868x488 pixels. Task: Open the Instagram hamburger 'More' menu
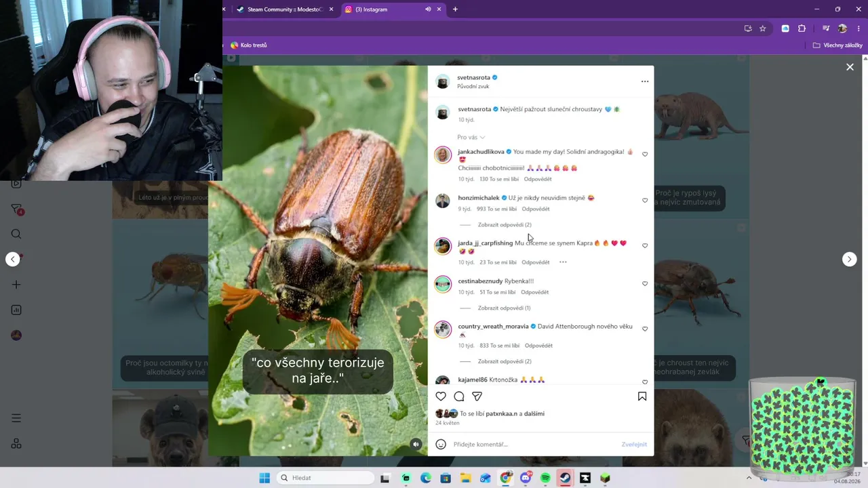(x=16, y=419)
